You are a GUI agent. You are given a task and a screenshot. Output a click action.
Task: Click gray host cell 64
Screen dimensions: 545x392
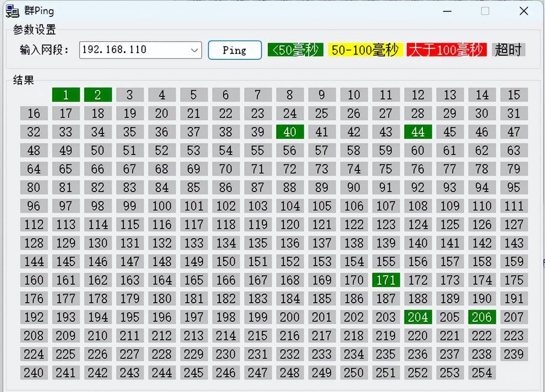(x=34, y=169)
